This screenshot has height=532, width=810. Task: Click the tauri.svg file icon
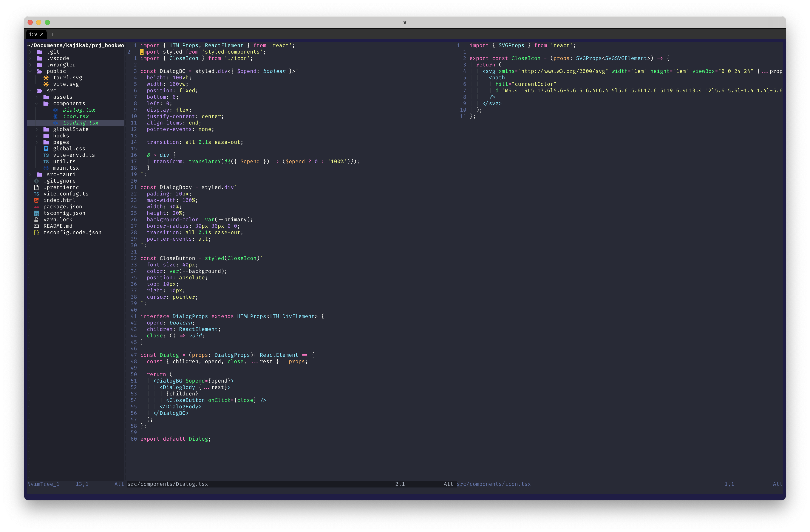point(46,78)
